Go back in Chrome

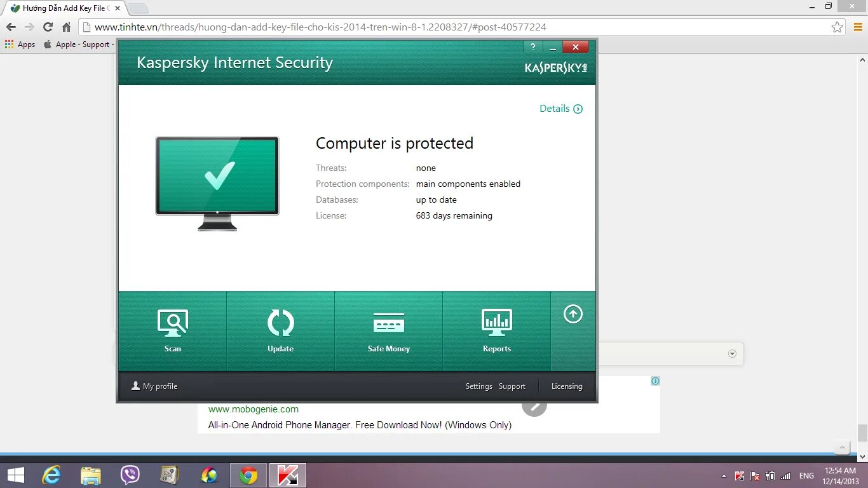tap(11, 27)
